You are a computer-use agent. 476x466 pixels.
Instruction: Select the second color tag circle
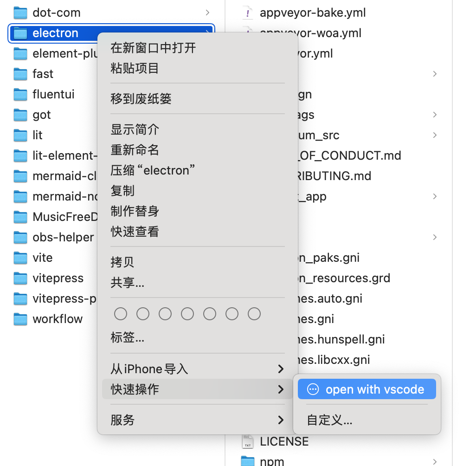tap(143, 314)
